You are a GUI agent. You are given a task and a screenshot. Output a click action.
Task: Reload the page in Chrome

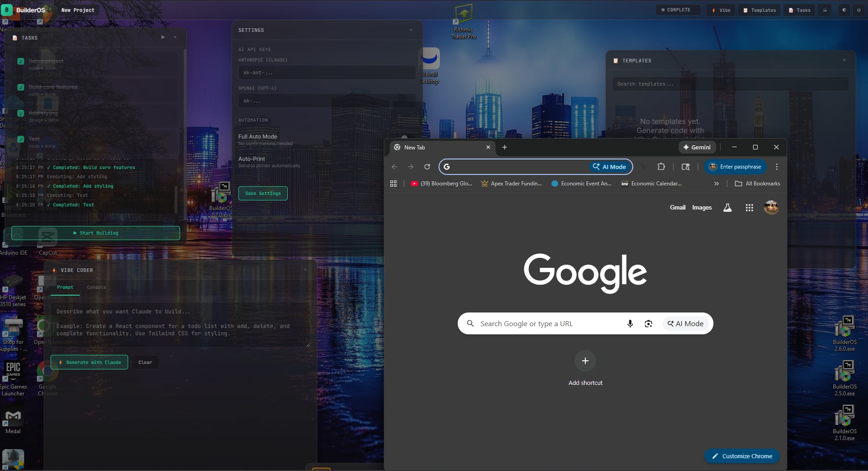427,167
